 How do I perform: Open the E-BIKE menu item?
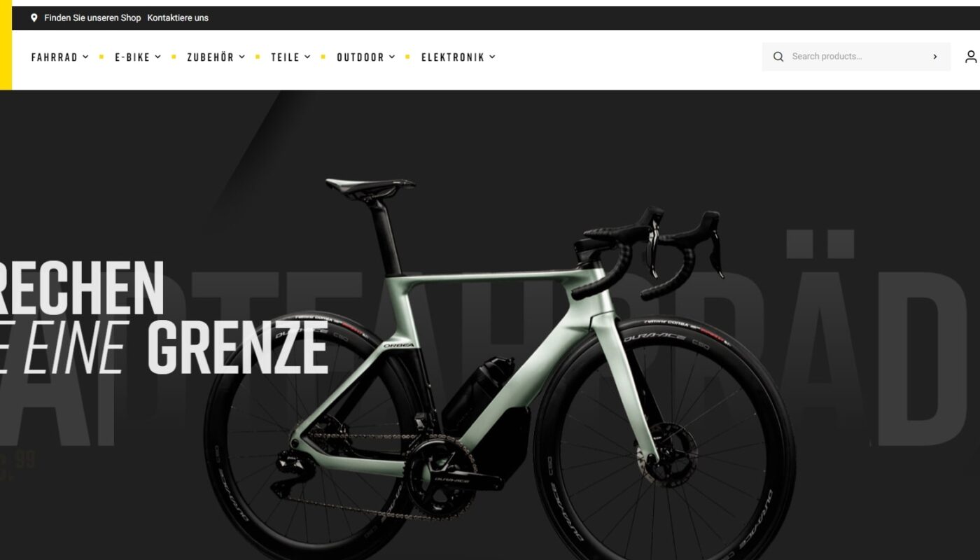(x=133, y=57)
